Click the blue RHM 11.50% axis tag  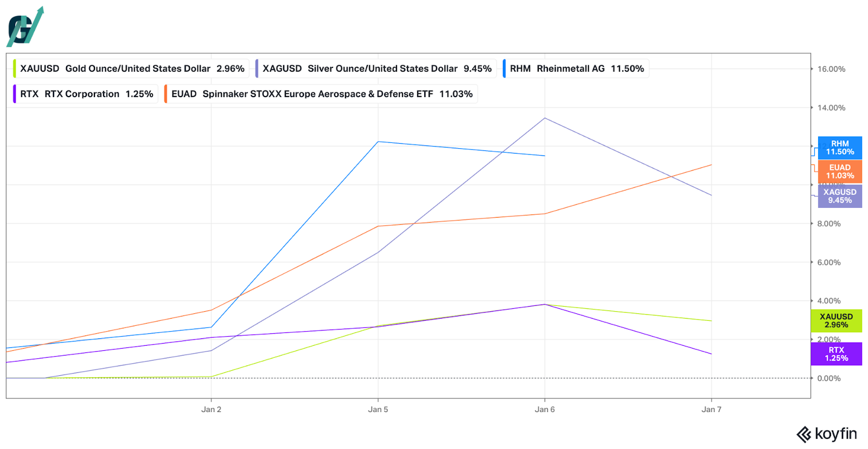click(840, 148)
